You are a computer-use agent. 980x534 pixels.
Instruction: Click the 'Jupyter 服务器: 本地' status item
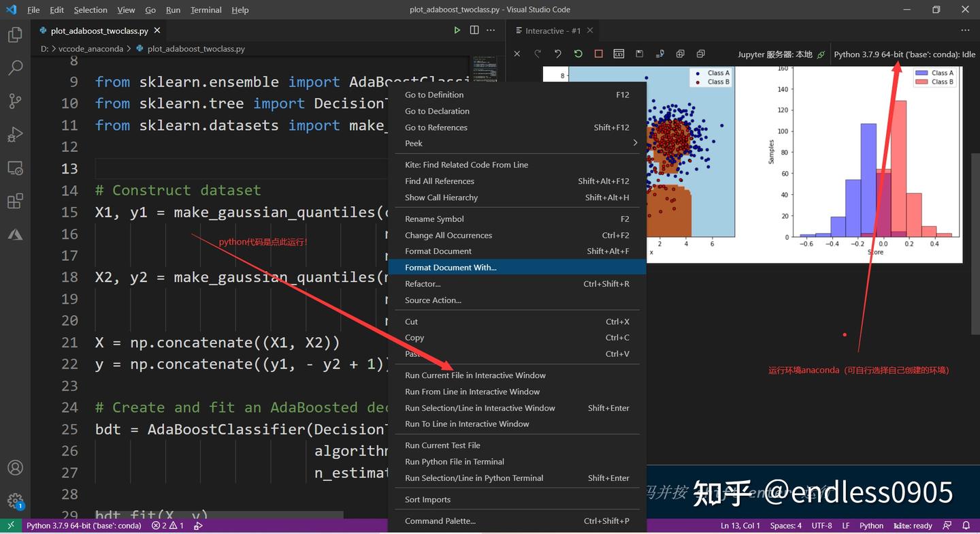click(777, 54)
